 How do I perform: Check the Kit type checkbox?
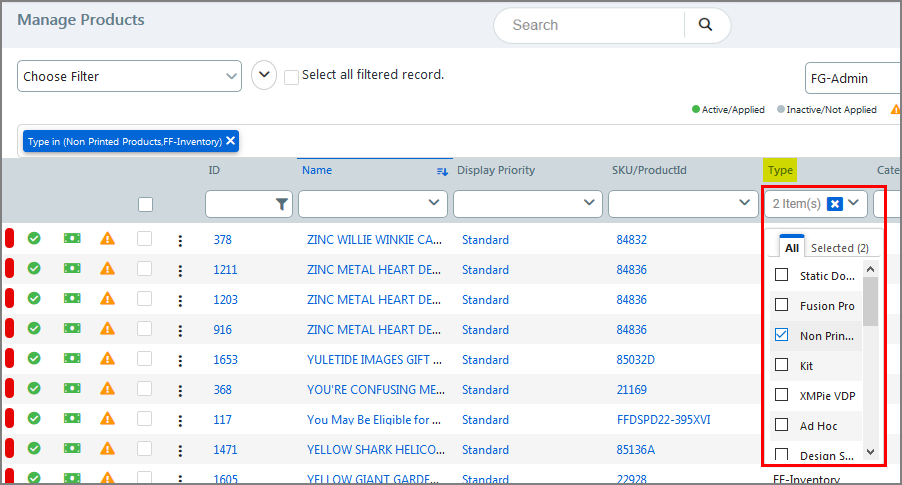tap(782, 366)
